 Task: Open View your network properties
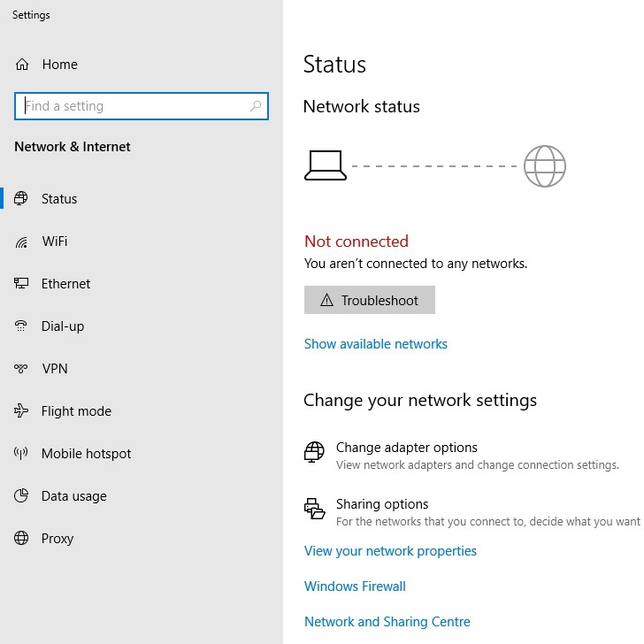pyautogui.click(x=390, y=551)
